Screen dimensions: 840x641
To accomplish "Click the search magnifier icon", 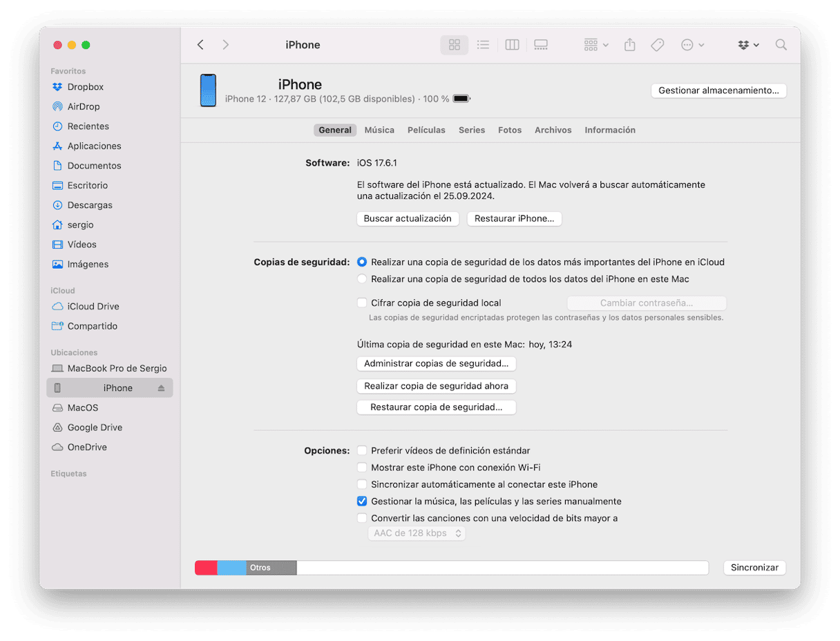I will click(x=781, y=45).
